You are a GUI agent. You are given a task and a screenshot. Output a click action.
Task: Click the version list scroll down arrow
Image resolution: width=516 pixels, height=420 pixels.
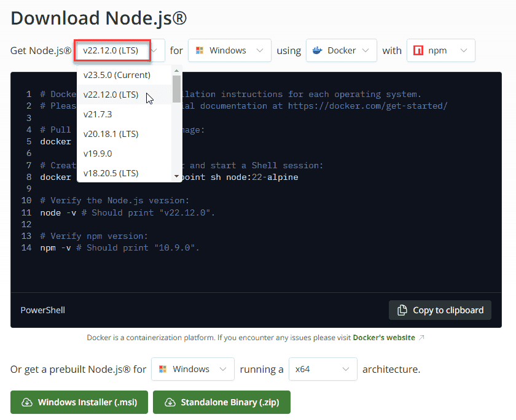[x=177, y=176]
